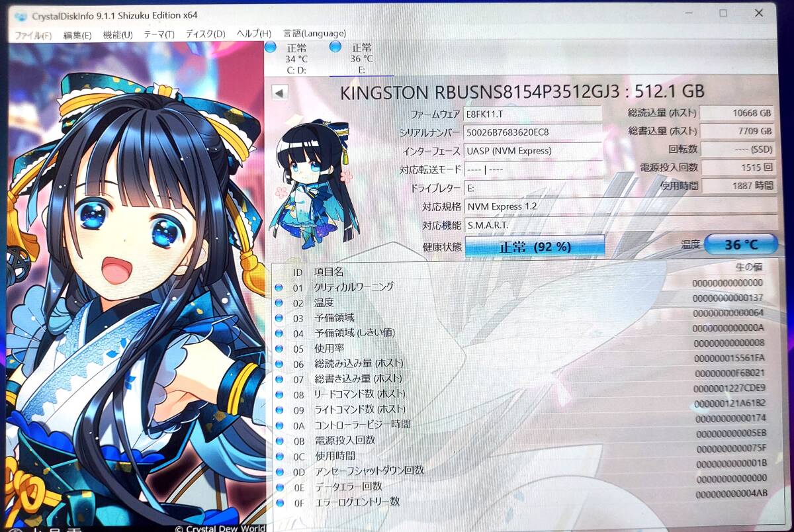Open the ファイル(F) menu

[32, 35]
